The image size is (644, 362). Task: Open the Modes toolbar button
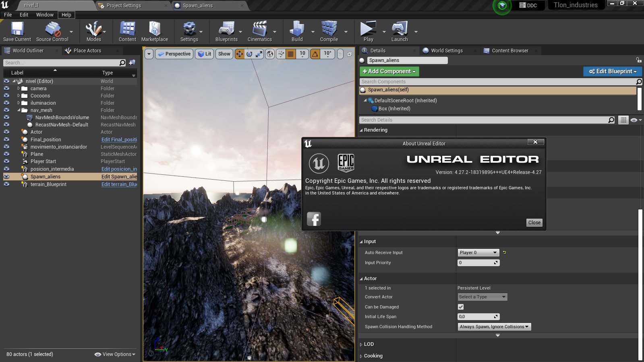[x=93, y=31]
